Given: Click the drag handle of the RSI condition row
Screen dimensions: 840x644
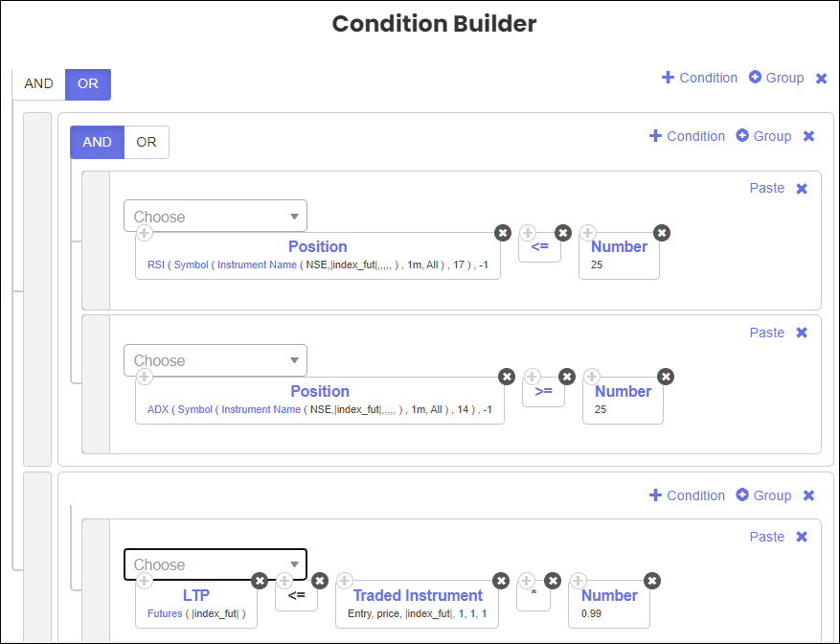Looking at the screenshot, I should click(x=96, y=240).
